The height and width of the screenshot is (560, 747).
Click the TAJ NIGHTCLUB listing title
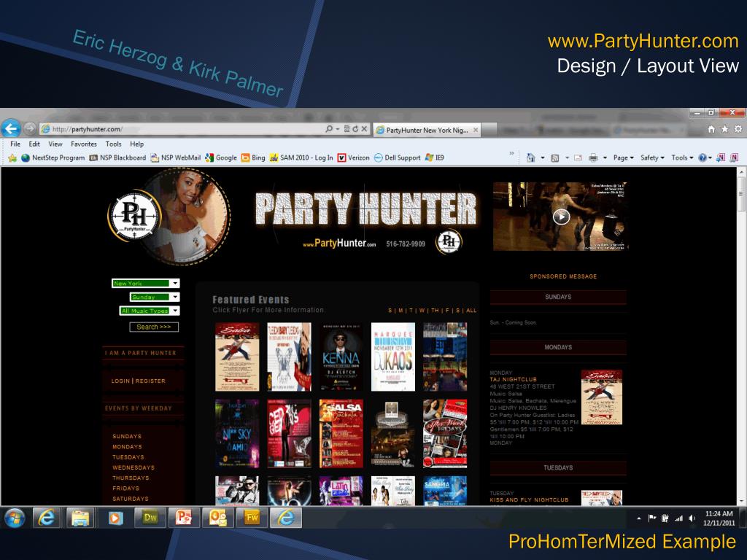(513, 379)
